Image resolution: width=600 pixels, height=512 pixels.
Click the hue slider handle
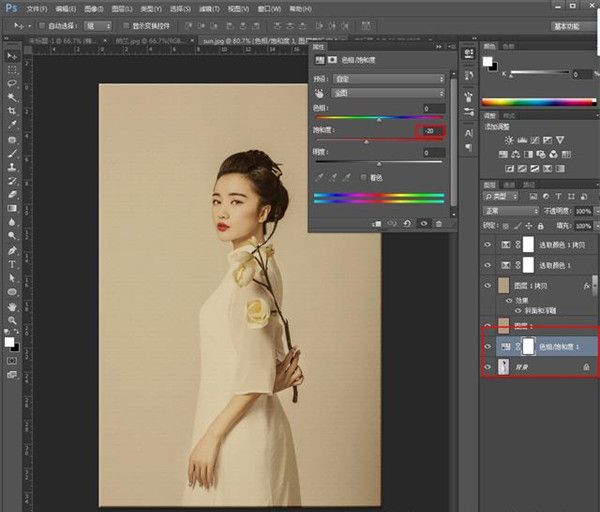[379, 120]
